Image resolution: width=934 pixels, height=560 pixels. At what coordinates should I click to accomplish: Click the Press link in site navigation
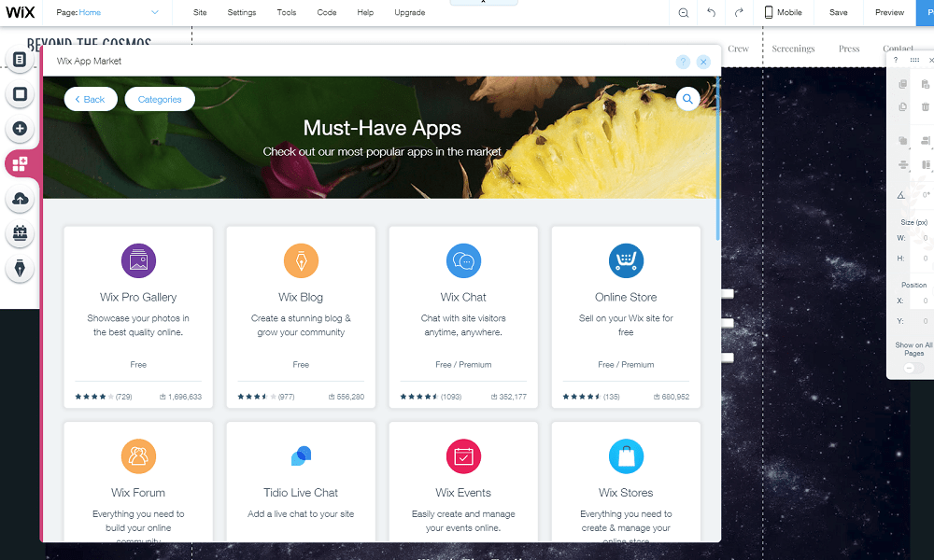point(849,49)
